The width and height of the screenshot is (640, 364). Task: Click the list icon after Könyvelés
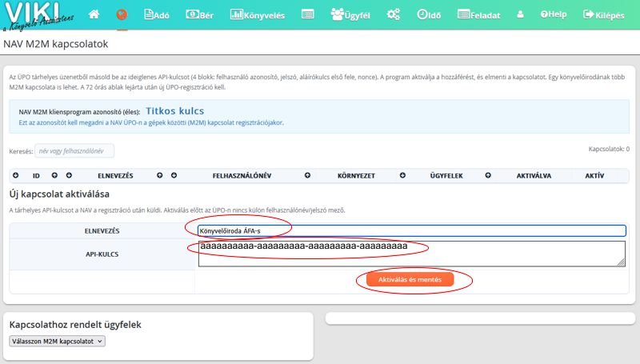point(308,14)
